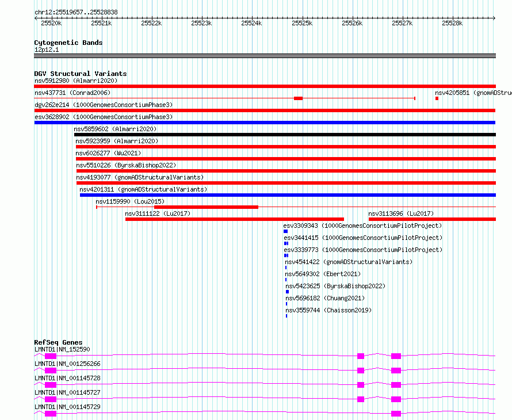
Task: Click the last magenta exon of LMNTD1|NM_001145729
Action: point(396,414)
